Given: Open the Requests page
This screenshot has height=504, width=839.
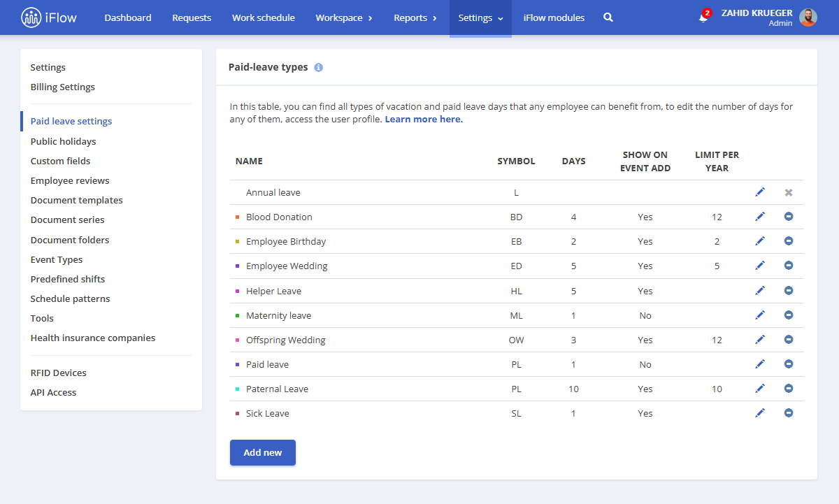Looking at the screenshot, I should (192, 17).
